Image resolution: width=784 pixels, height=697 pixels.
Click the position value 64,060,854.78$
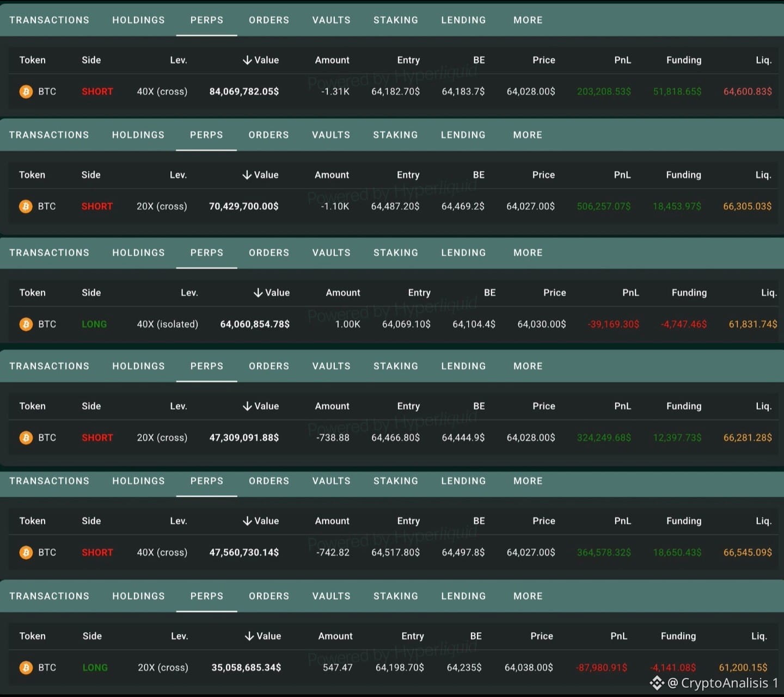[x=255, y=324]
